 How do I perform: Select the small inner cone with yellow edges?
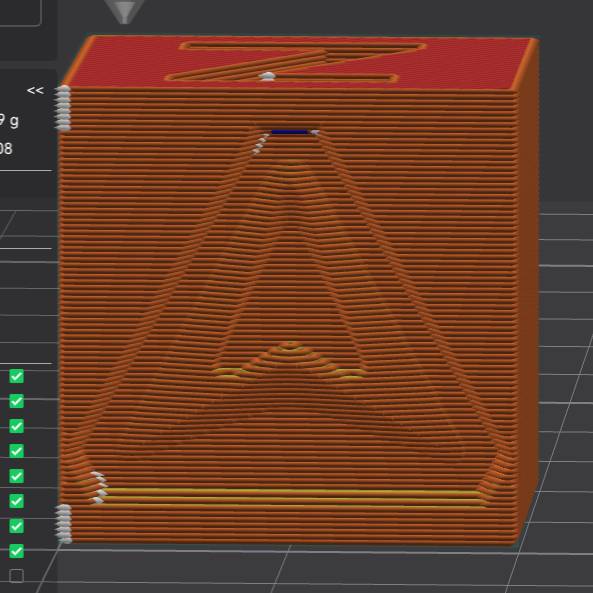pos(290,360)
